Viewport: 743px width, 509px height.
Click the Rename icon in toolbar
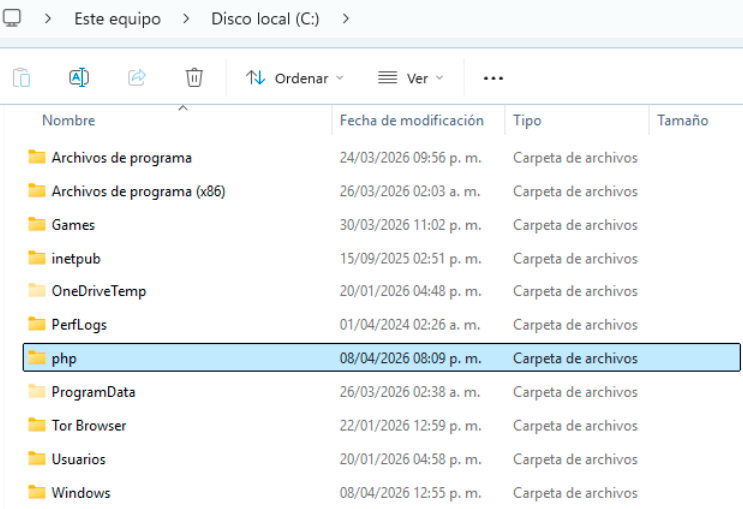pos(79,78)
